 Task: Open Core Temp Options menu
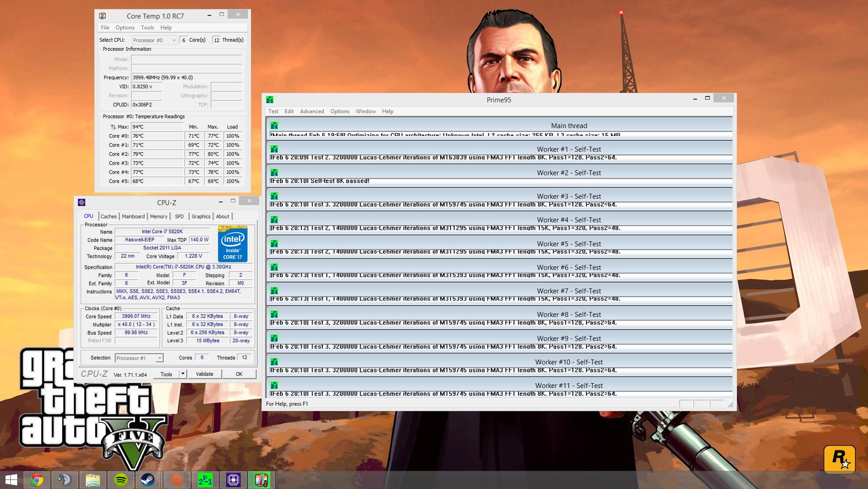pos(125,28)
